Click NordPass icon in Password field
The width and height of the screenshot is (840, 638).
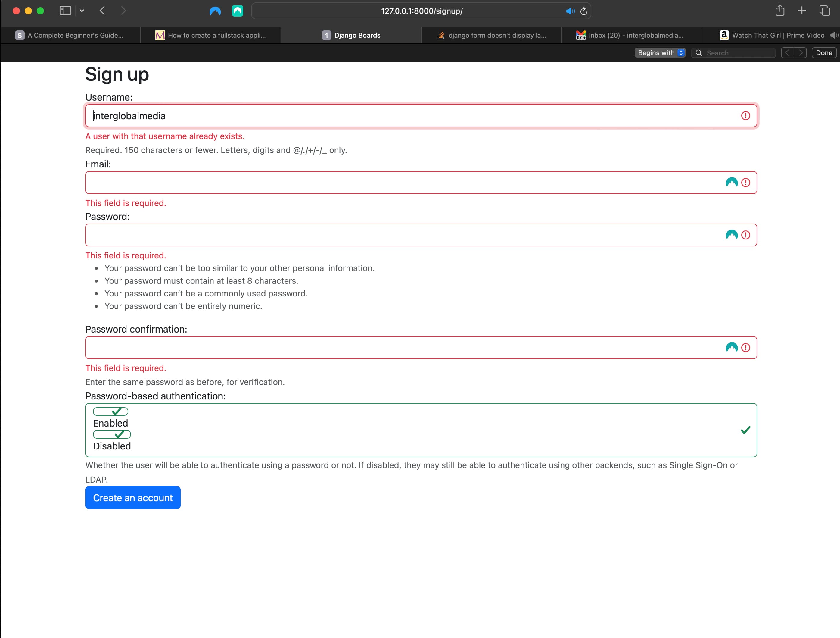click(x=731, y=235)
